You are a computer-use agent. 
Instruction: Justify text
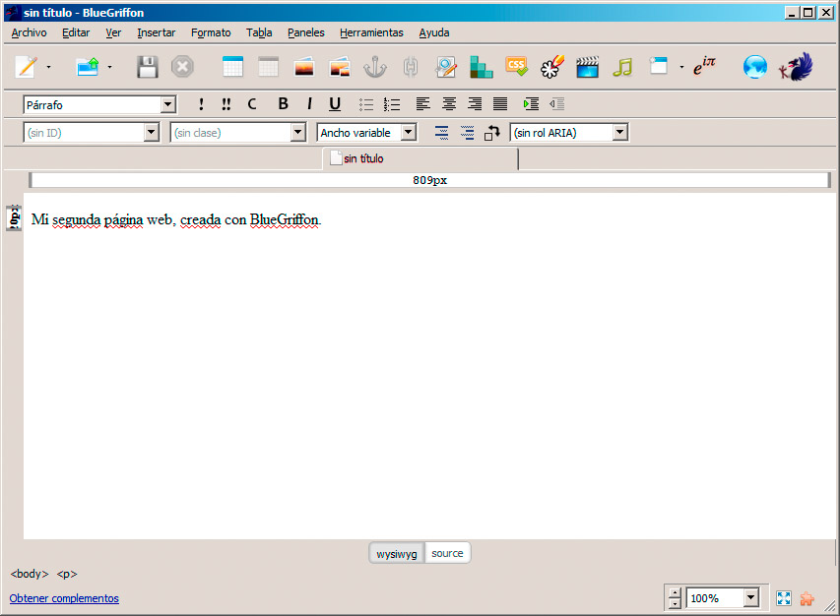tap(500, 104)
